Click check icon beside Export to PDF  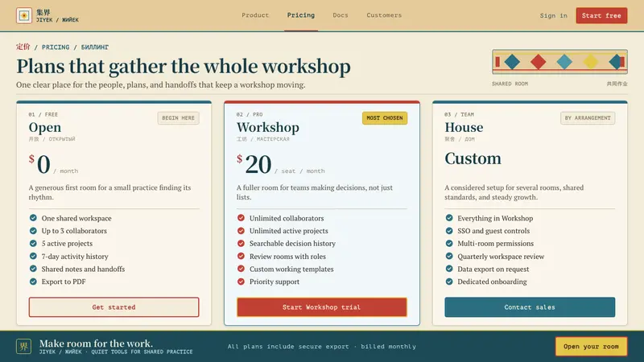click(33, 282)
